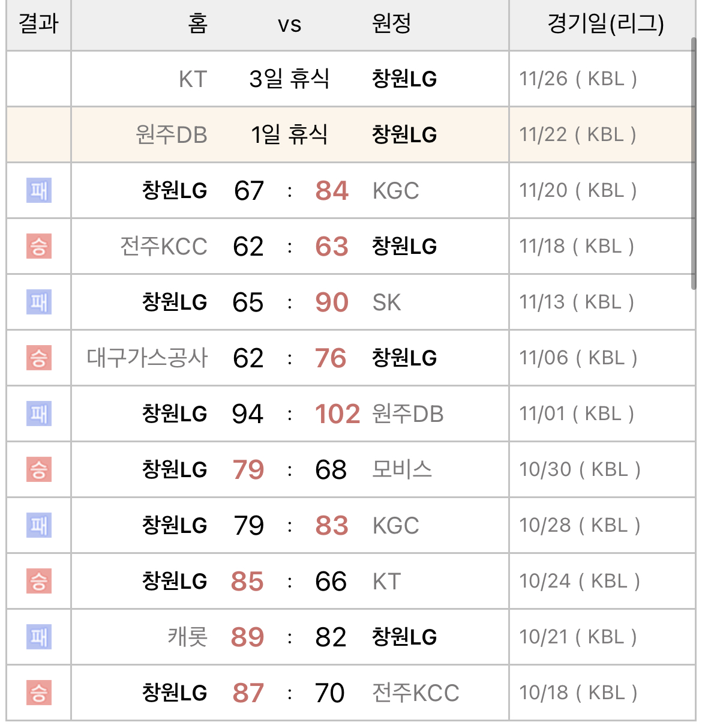Viewport: 702px width, 728px height.
Task: Open the KT home team link on 11/26
Action: (193, 79)
